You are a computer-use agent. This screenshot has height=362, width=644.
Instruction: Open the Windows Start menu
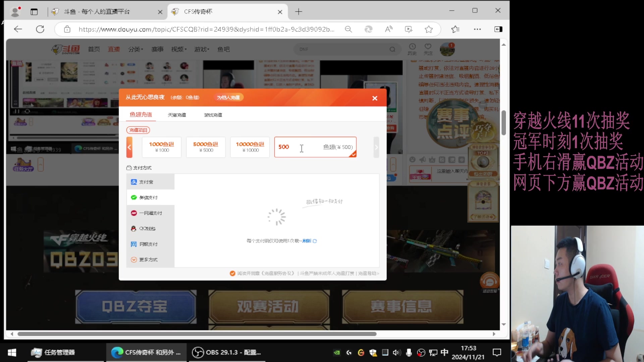pos(12,352)
